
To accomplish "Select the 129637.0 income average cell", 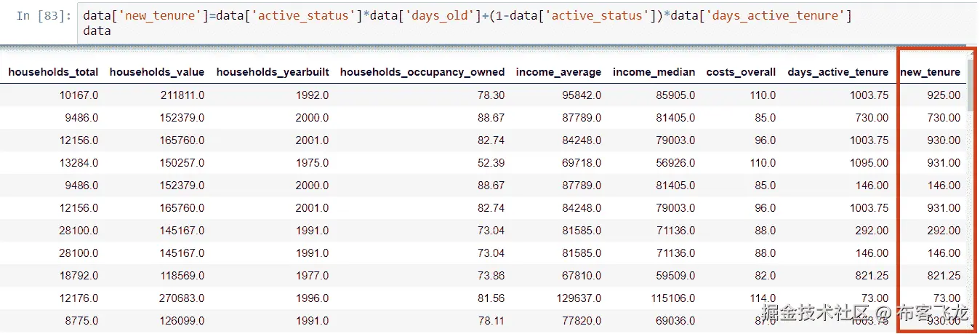I will click(x=577, y=298).
